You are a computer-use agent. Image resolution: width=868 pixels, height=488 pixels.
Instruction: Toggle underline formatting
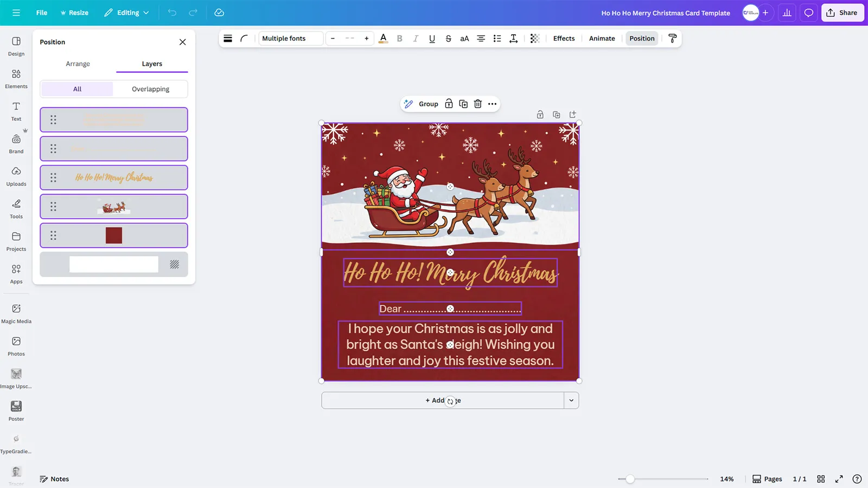(x=432, y=38)
